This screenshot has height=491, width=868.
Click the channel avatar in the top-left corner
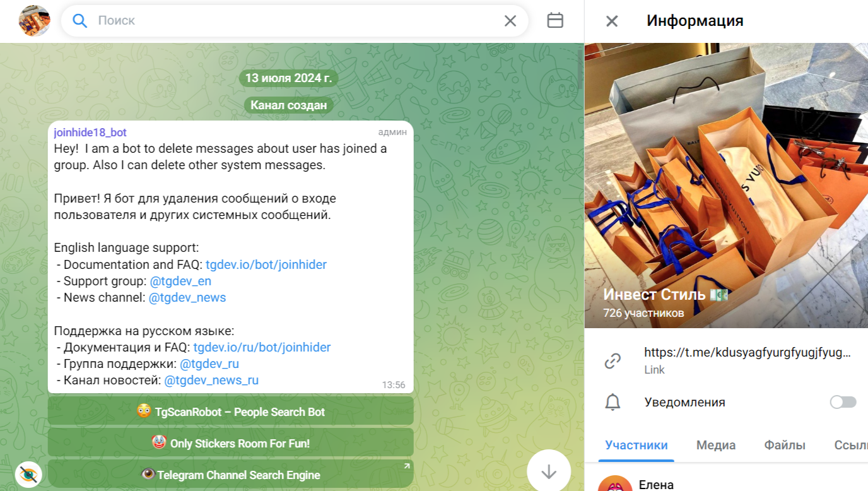tap(34, 21)
